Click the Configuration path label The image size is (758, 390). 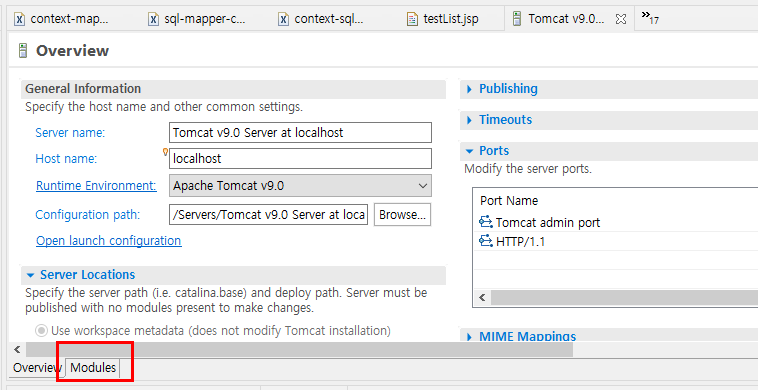[87, 215]
